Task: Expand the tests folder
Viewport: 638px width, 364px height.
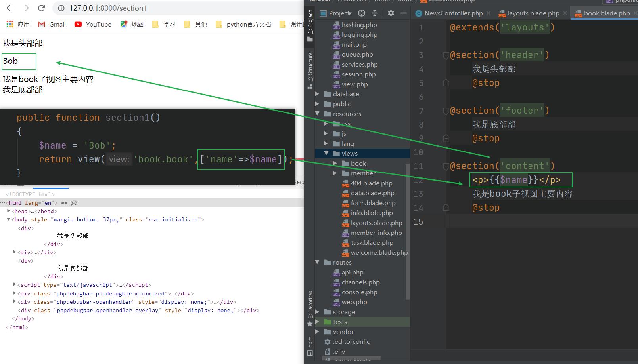Action: click(317, 322)
